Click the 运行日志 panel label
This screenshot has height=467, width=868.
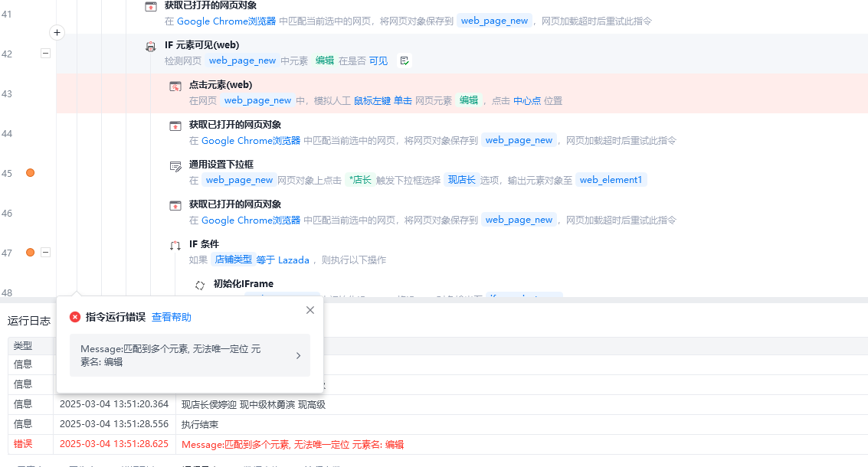[x=29, y=321]
